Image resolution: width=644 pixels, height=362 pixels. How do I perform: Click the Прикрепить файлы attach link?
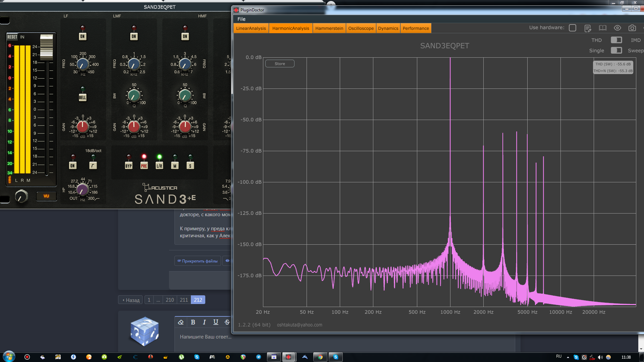(x=198, y=261)
